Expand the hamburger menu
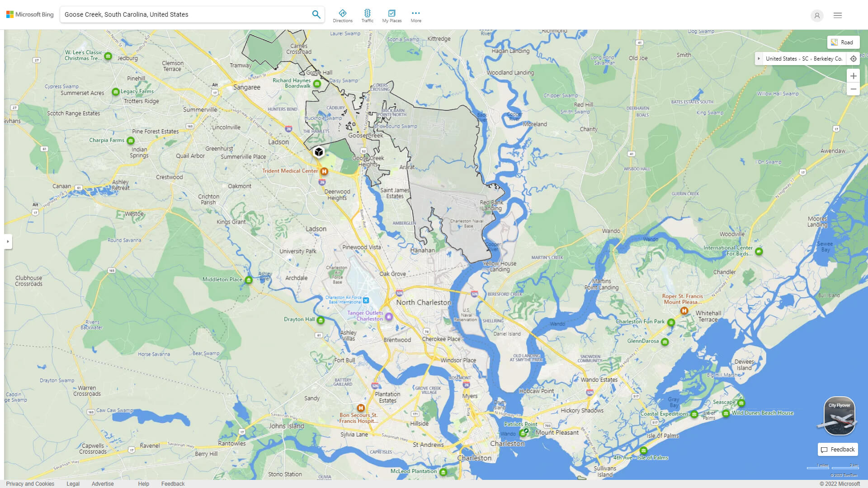Screen dimensions: 868x488 [x=838, y=15]
